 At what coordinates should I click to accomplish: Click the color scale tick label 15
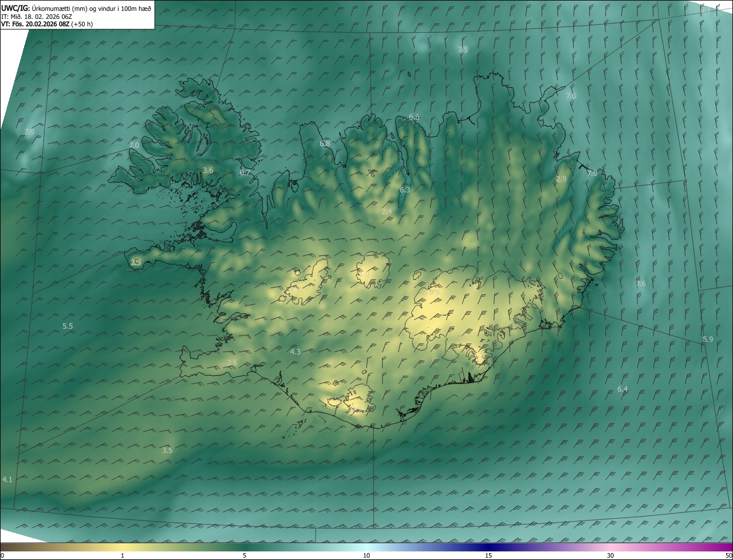point(488,555)
